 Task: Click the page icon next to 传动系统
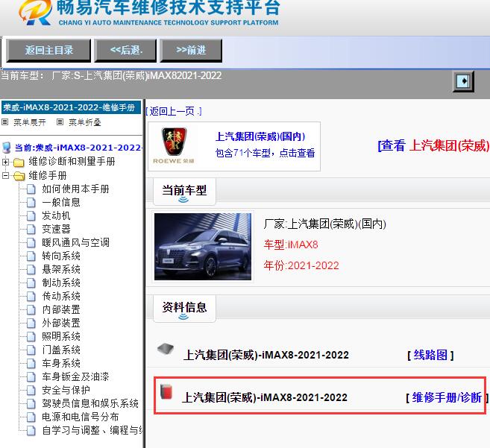(31, 296)
